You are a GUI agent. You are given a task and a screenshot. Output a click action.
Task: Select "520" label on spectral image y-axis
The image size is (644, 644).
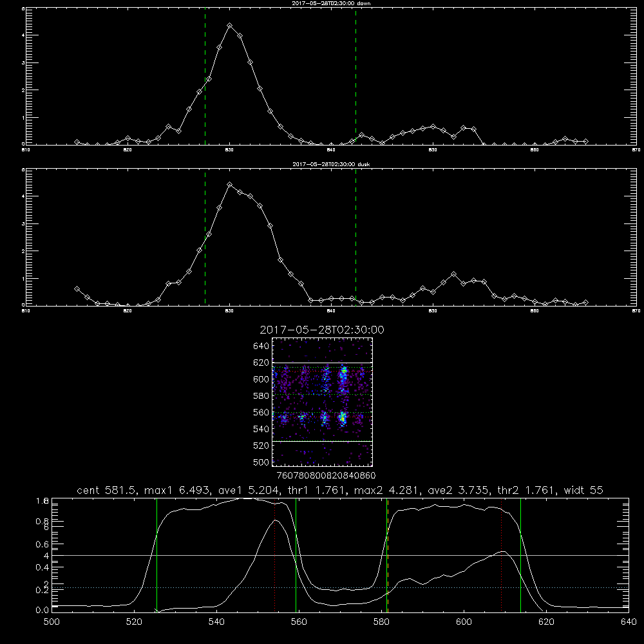coord(261,446)
